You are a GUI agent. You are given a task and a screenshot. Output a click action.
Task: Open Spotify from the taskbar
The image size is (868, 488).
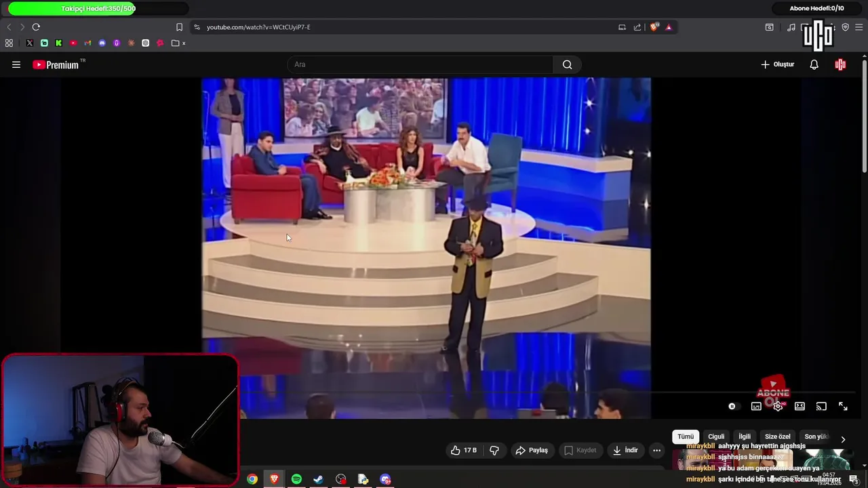tap(296, 479)
